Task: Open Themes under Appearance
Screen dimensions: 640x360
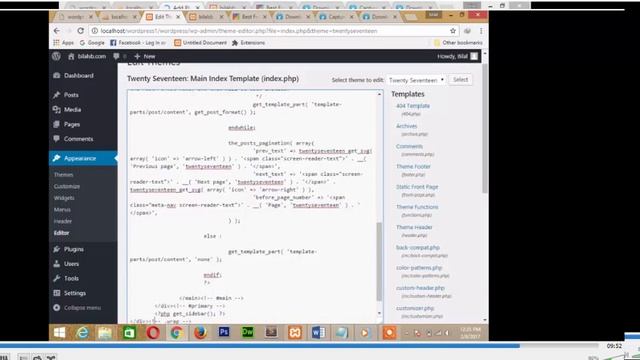Action: click(63, 175)
